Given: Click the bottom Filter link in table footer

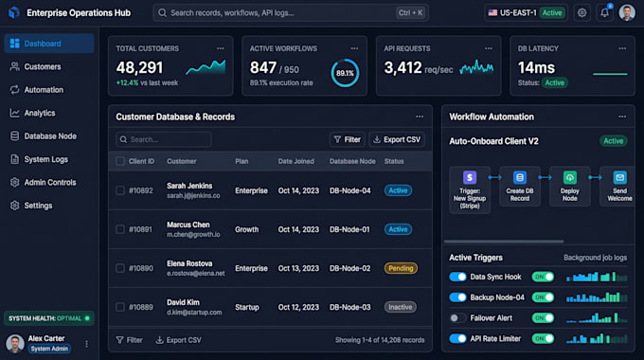Looking at the screenshot, I should (130, 340).
